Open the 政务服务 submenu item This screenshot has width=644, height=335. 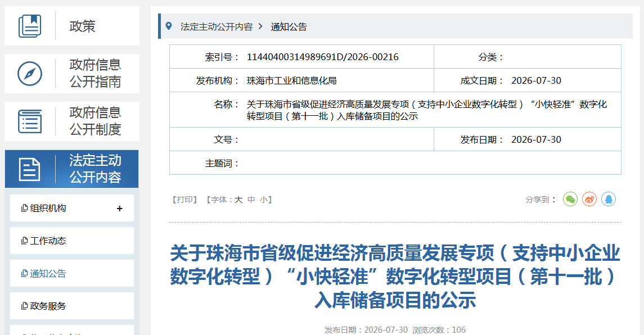(x=72, y=306)
